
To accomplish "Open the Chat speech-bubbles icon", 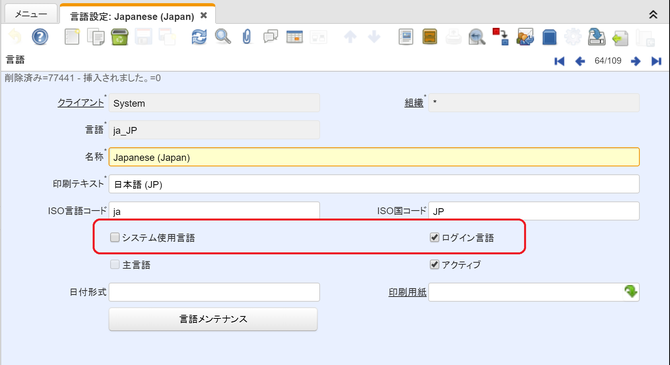I will (270, 37).
